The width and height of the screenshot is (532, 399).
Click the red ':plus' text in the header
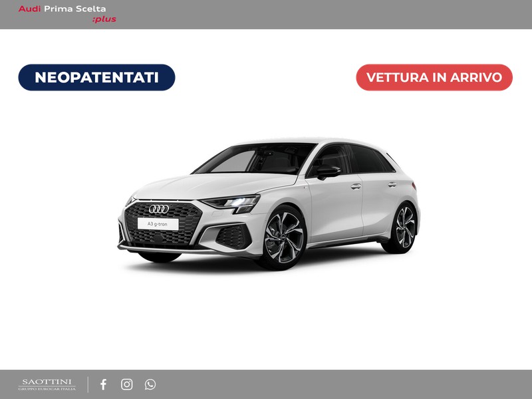click(x=104, y=19)
